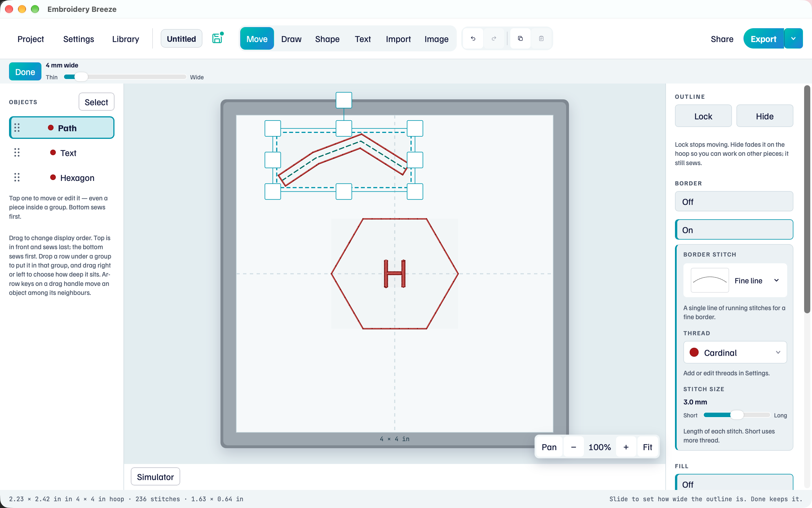Click the Done button
This screenshot has height=508, width=812.
pyautogui.click(x=25, y=72)
